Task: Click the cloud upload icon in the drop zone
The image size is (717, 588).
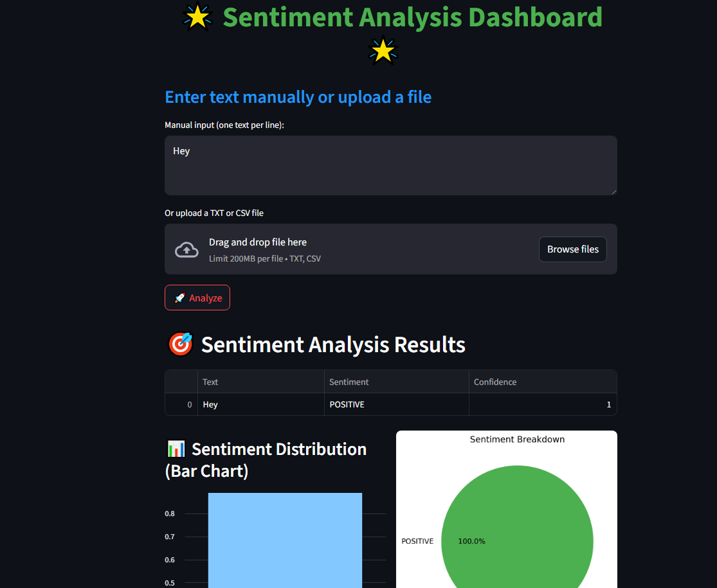Action: point(186,249)
